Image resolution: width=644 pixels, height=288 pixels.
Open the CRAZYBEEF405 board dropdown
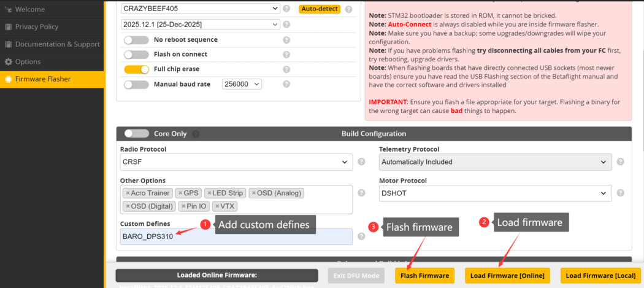pyautogui.click(x=201, y=9)
